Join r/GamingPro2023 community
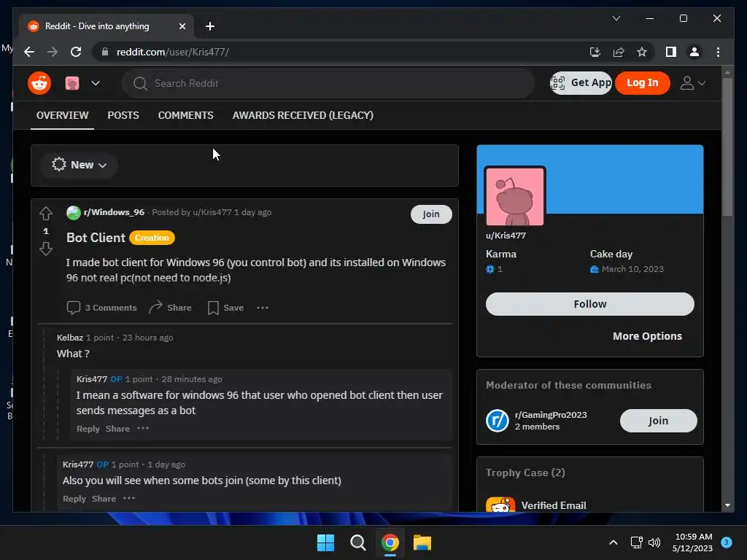Image resolution: width=747 pixels, height=560 pixels. (x=658, y=421)
